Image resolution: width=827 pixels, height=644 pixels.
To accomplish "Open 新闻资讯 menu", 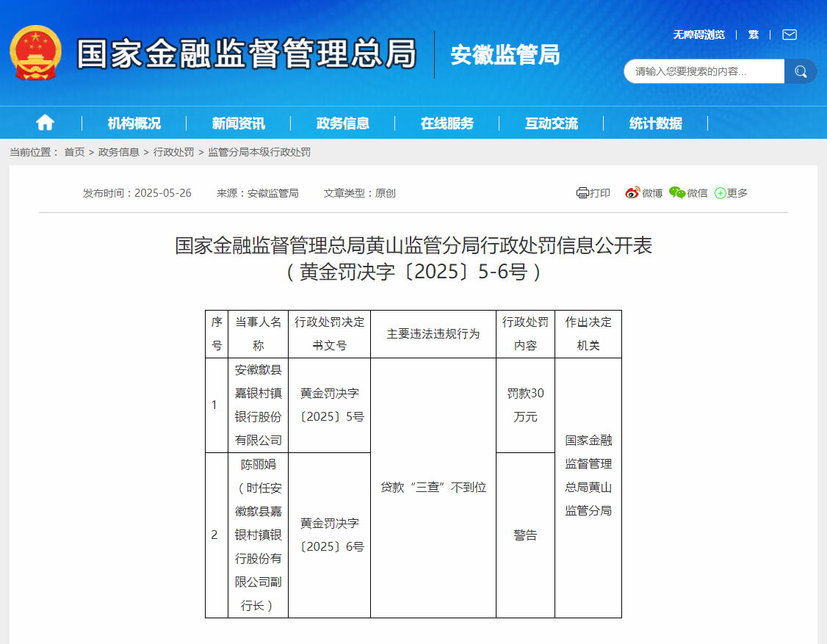I will 239,123.
